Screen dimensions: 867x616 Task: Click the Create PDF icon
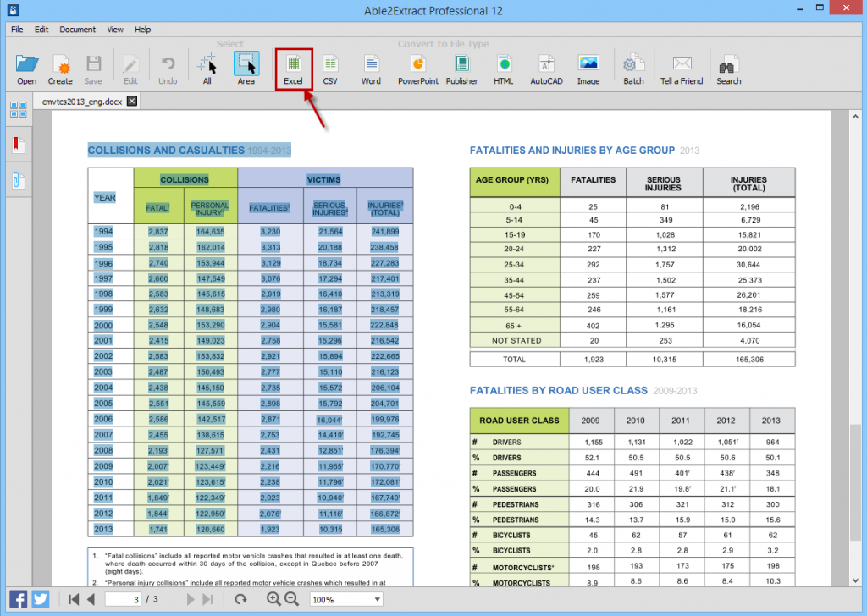(60, 69)
